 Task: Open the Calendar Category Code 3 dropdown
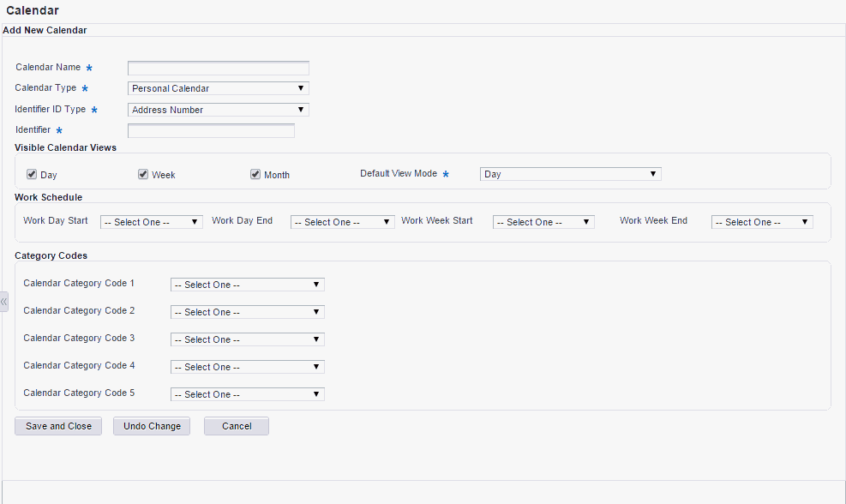[248, 339]
